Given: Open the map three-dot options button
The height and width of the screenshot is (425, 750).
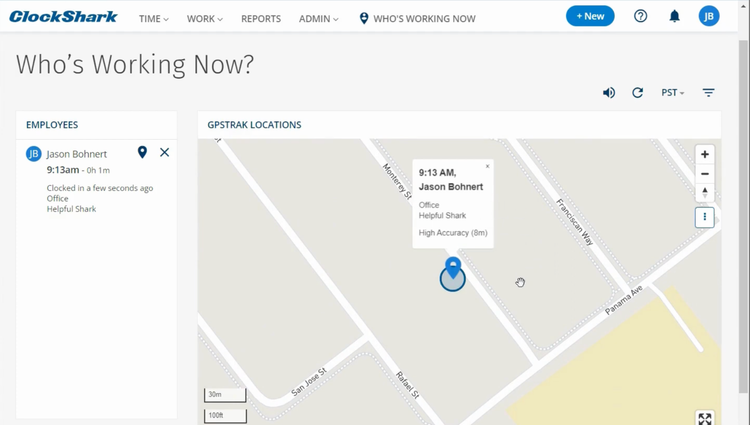Looking at the screenshot, I should [x=705, y=217].
